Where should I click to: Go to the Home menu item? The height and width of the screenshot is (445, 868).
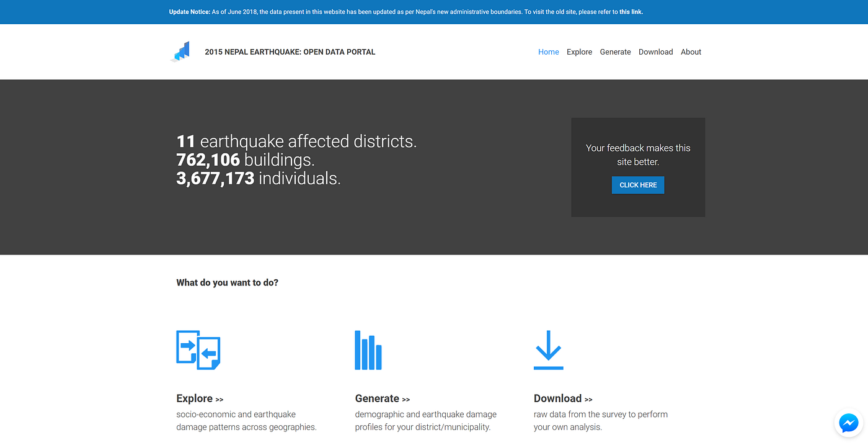tap(549, 52)
